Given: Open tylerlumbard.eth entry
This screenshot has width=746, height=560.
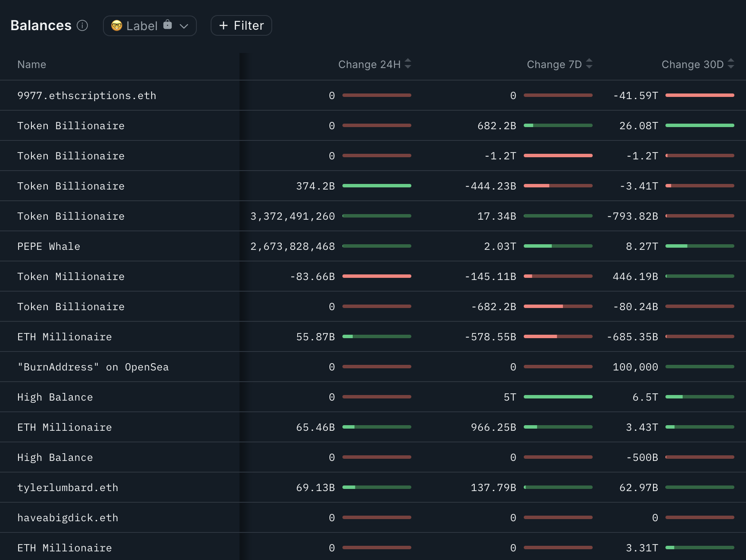Looking at the screenshot, I should [x=68, y=488].
